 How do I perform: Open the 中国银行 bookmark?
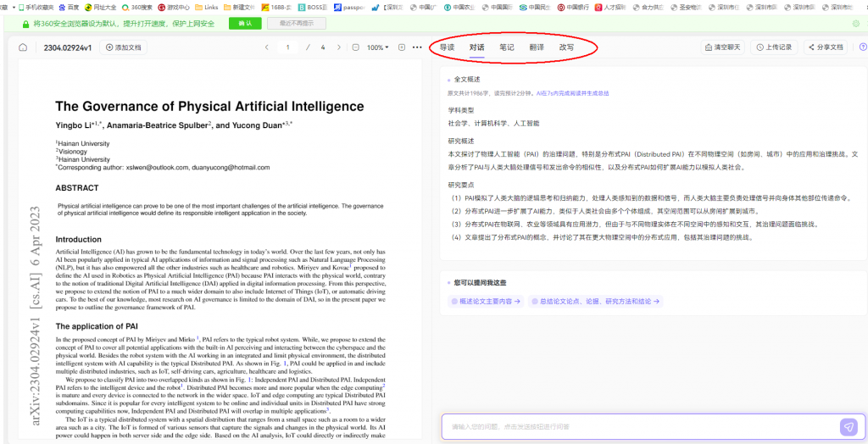click(572, 8)
